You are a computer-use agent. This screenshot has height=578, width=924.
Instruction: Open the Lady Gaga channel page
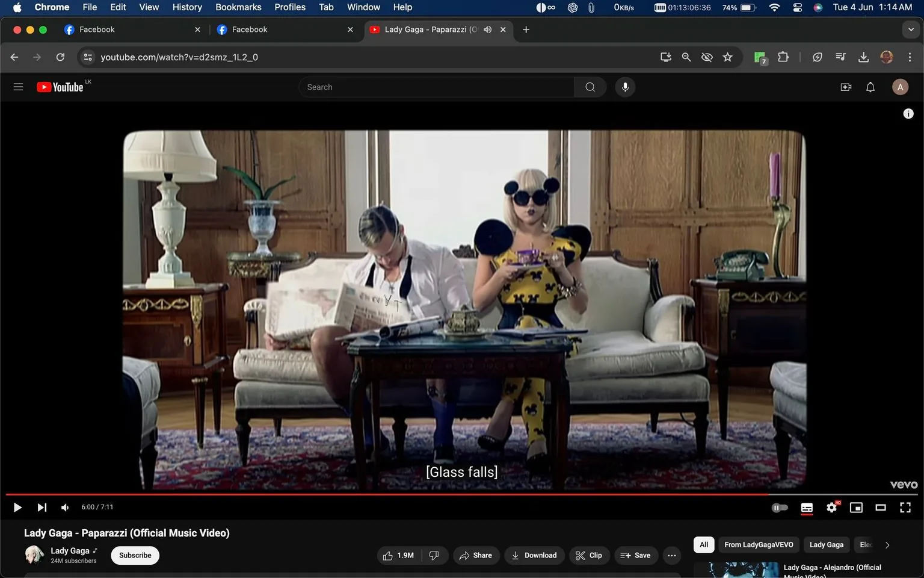click(x=70, y=550)
